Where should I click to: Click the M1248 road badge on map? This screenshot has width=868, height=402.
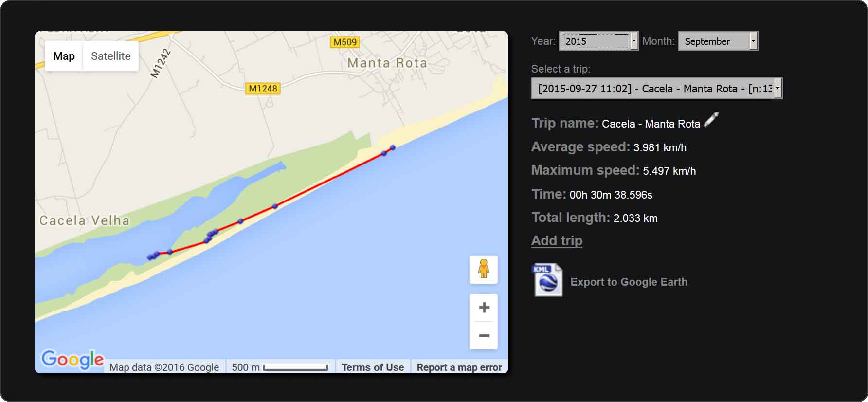click(263, 89)
